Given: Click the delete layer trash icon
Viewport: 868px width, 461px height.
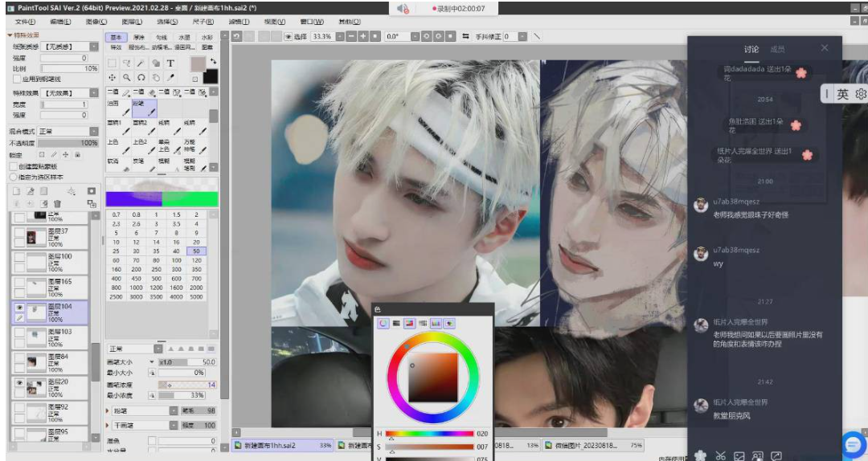Looking at the screenshot, I should 57,203.
